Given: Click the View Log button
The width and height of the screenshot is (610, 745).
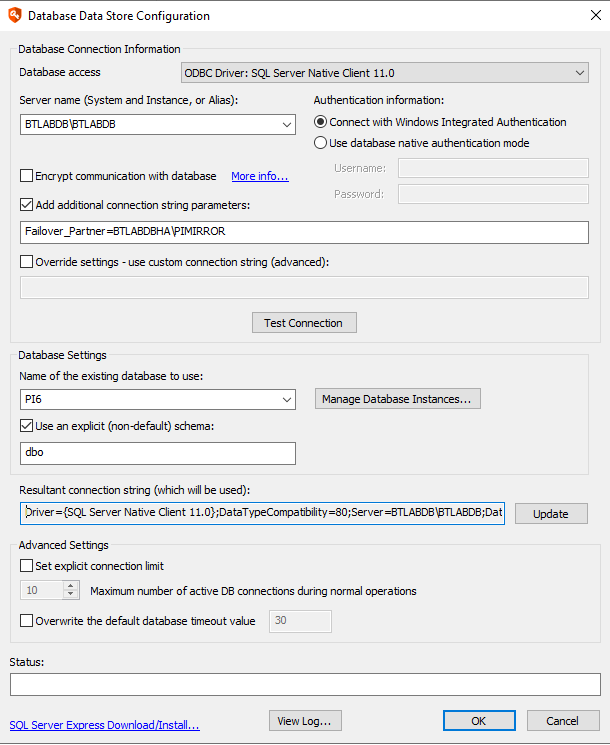Looking at the screenshot, I should [305, 721].
